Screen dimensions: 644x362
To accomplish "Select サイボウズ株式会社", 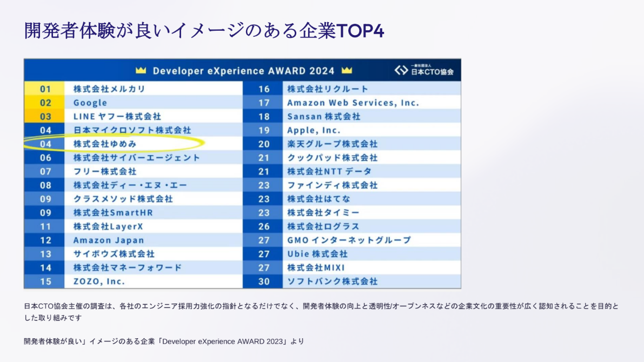I will pos(114,253).
